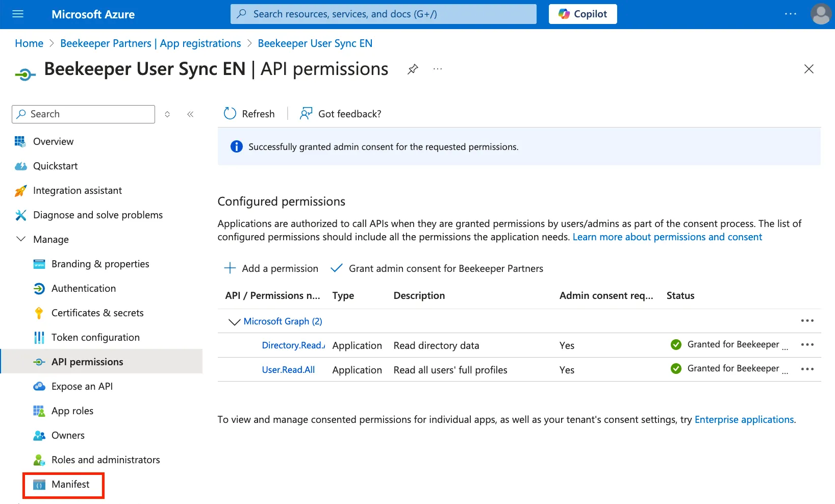Image resolution: width=835 pixels, height=504 pixels.
Task: Click the App roles icon
Action: point(39,411)
